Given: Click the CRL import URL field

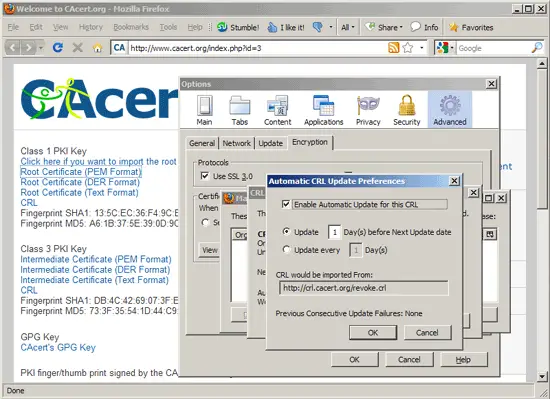Looking at the screenshot, I should point(363,288).
